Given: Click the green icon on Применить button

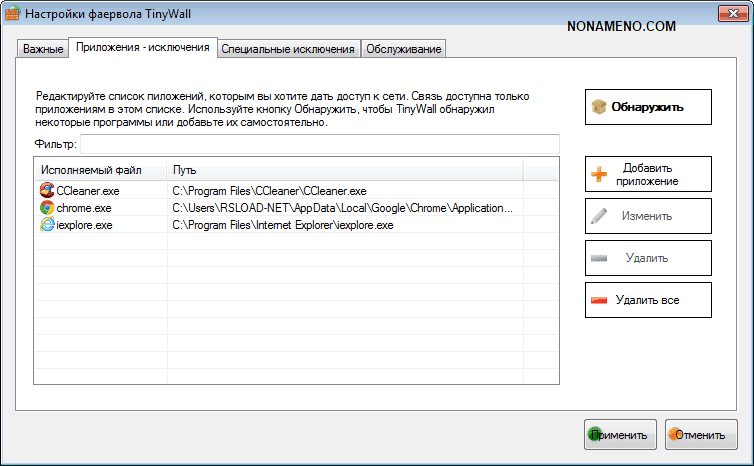Looking at the screenshot, I should pyautogui.click(x=596, y=435).
